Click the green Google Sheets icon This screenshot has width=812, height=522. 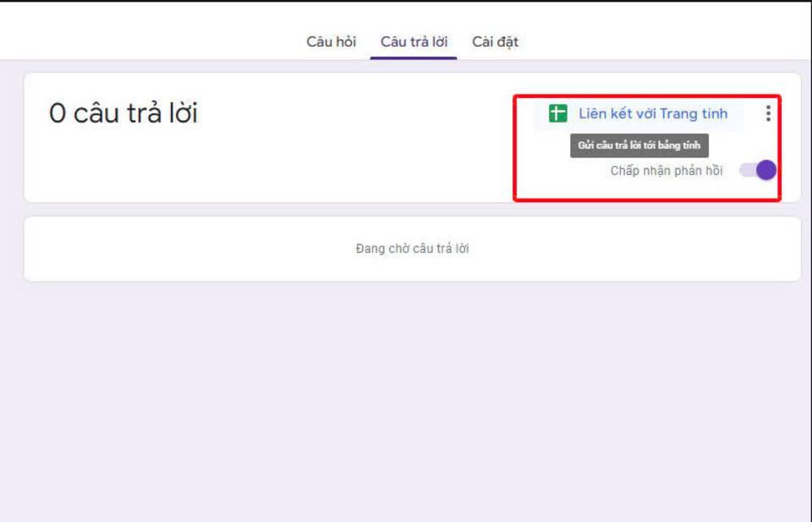tap(557, 114)
